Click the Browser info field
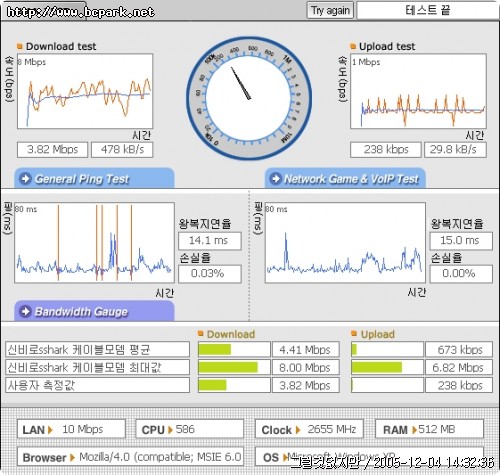Image resolution: width=500 pixels, height=475 pixels. [x=130, y=457]
